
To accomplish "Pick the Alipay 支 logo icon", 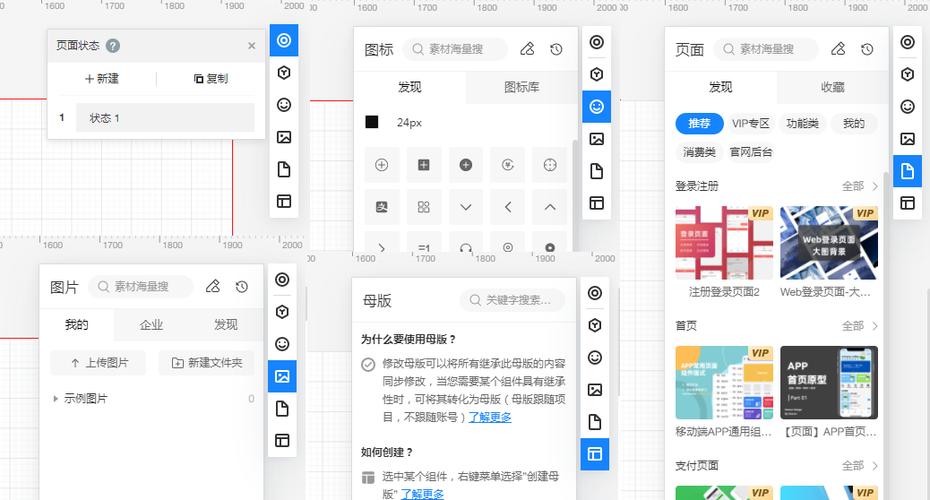I will [381, 207].
